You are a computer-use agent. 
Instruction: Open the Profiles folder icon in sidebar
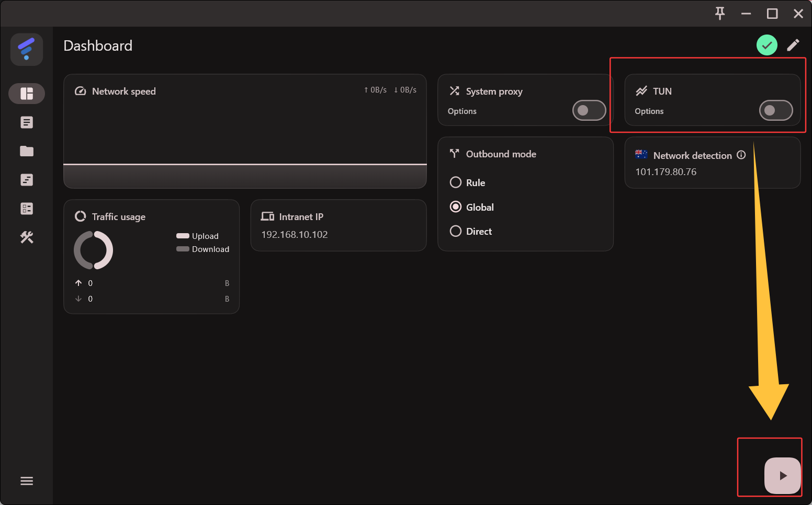[27, 151]
